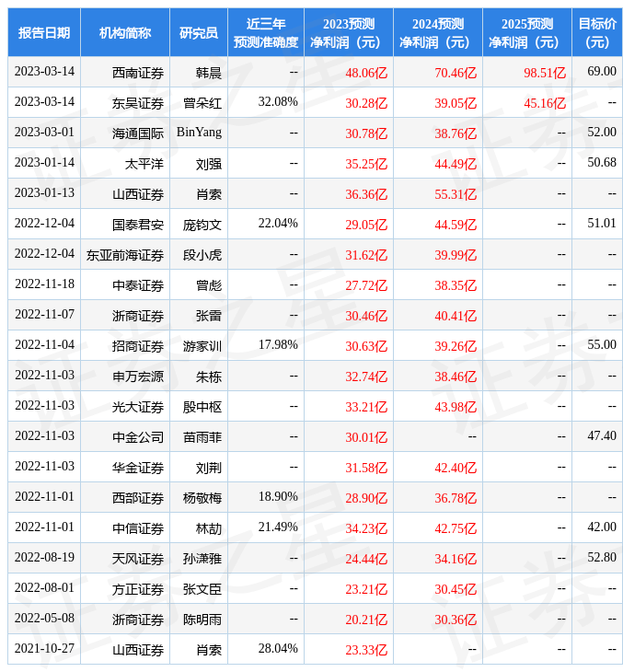Click the 招商证券 institution name
Image resolution: width=623 pixels, height=672 pixels.
tap(138, 346)
